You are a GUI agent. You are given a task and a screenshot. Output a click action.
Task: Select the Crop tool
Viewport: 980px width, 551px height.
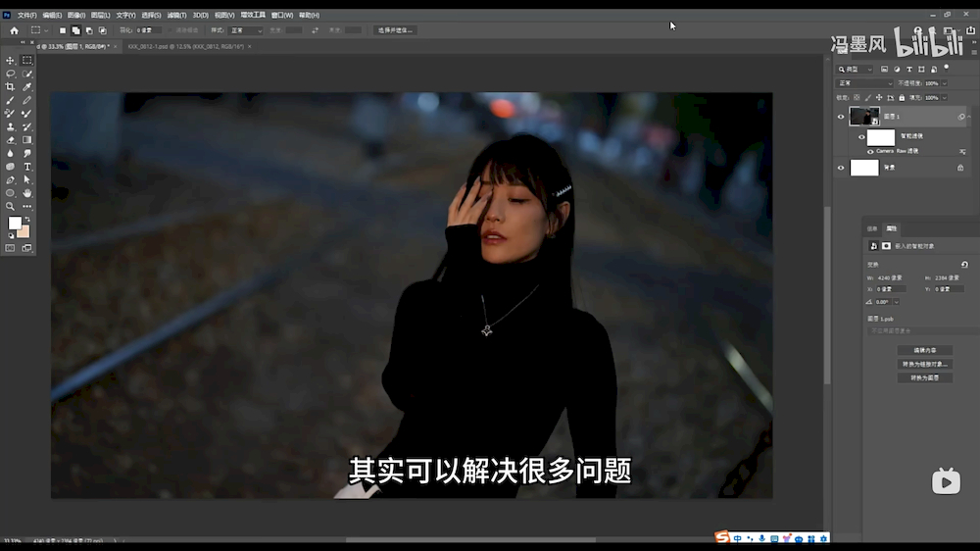(x=11, y=87)
